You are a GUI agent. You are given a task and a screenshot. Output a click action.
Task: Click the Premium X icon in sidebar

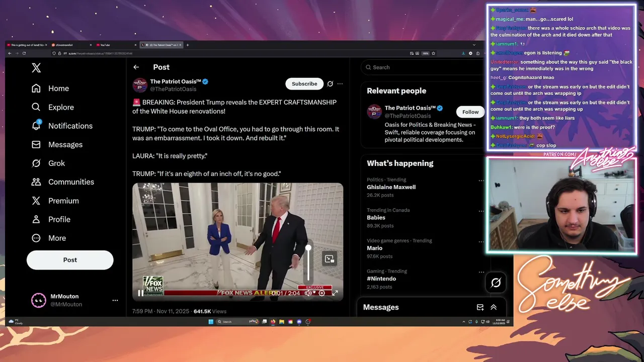36,201
